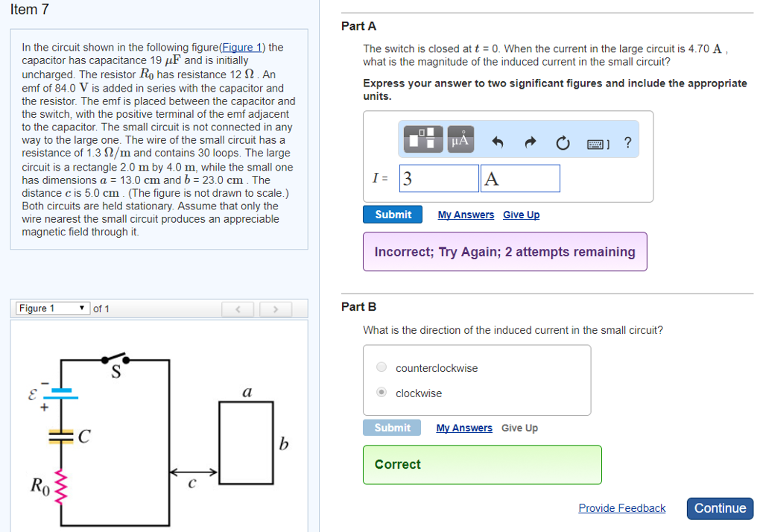
Task: Submit the Part A answer
Action: tap(392, 214)
